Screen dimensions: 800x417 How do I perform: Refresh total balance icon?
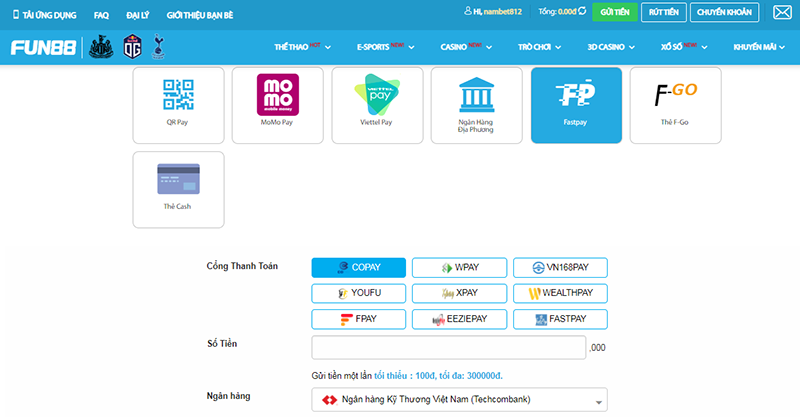(582, 11)
